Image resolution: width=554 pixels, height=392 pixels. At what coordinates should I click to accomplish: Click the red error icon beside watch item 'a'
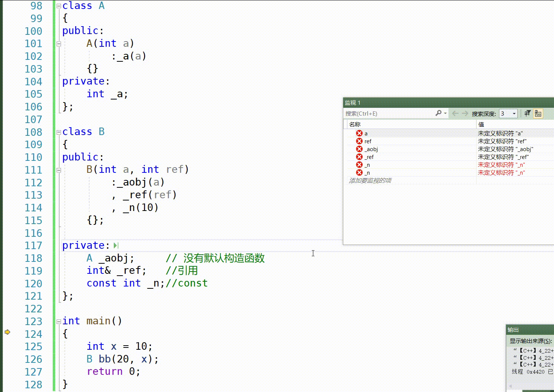tap(359, 133)
